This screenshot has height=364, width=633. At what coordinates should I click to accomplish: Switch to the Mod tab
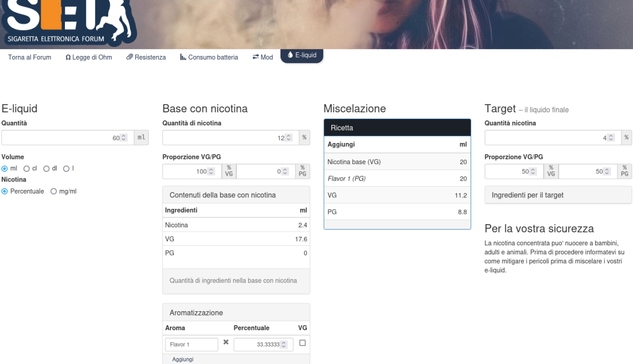(x=263, y=57)
